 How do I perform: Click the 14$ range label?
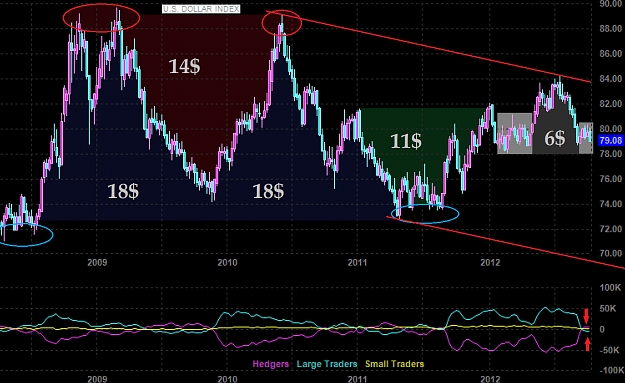click(x=184, y=66)
